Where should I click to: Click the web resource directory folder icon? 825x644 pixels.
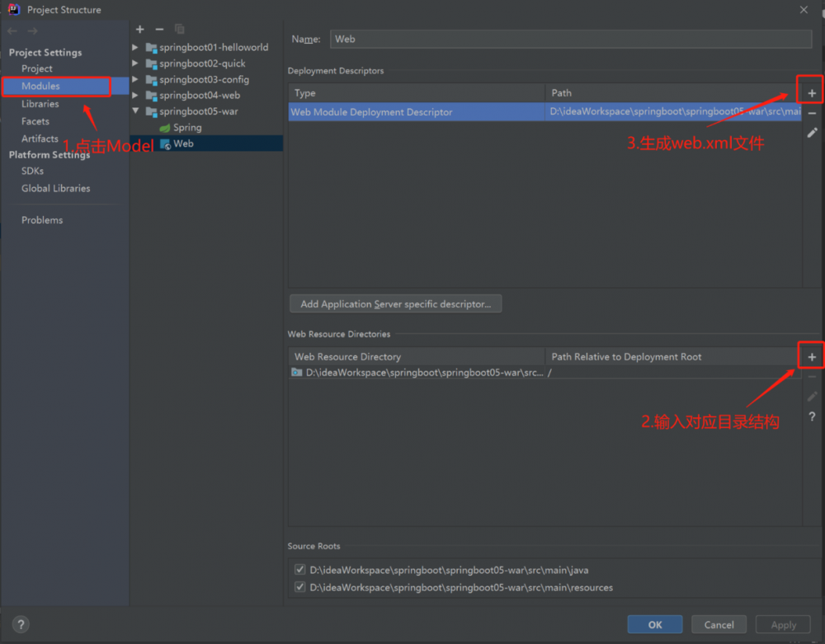click(x=297, y=372)
